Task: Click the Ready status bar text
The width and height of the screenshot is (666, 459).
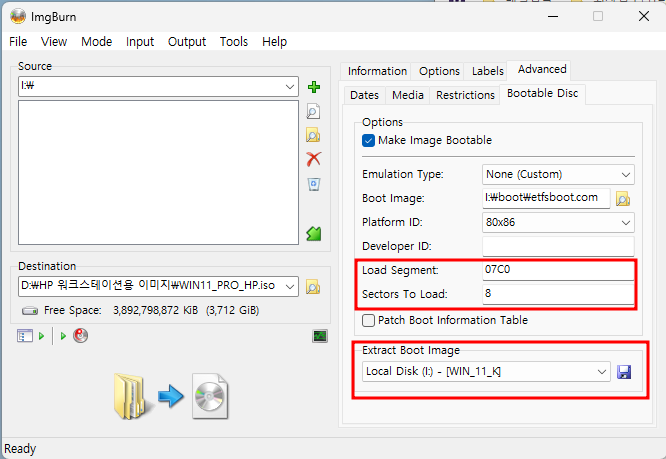Action: tap(20, 449)
